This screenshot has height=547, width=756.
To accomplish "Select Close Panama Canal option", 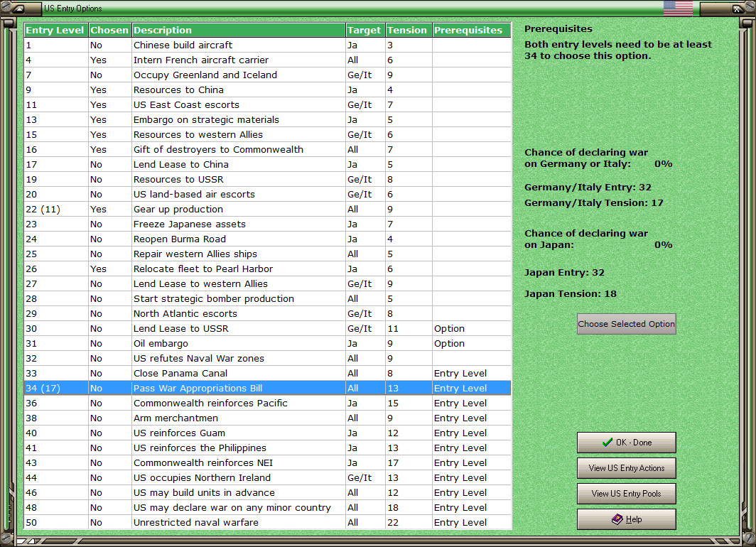I will click(x=268, y=374).
